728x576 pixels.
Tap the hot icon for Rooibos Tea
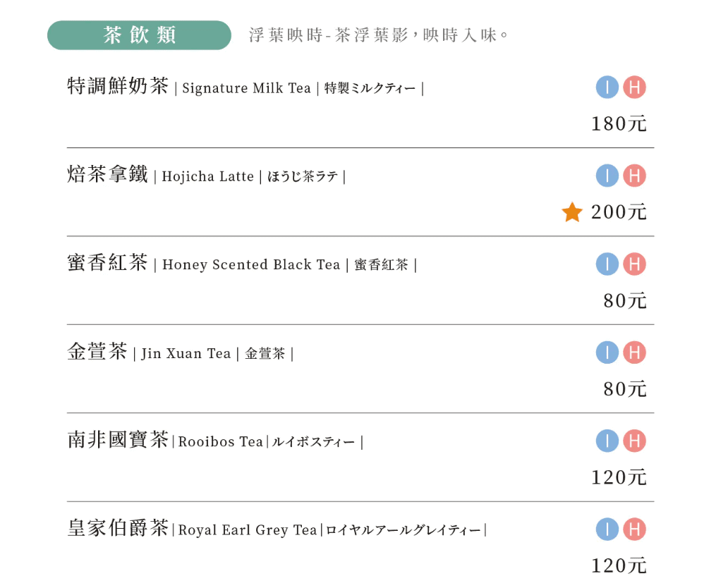[x=634, y=441]
